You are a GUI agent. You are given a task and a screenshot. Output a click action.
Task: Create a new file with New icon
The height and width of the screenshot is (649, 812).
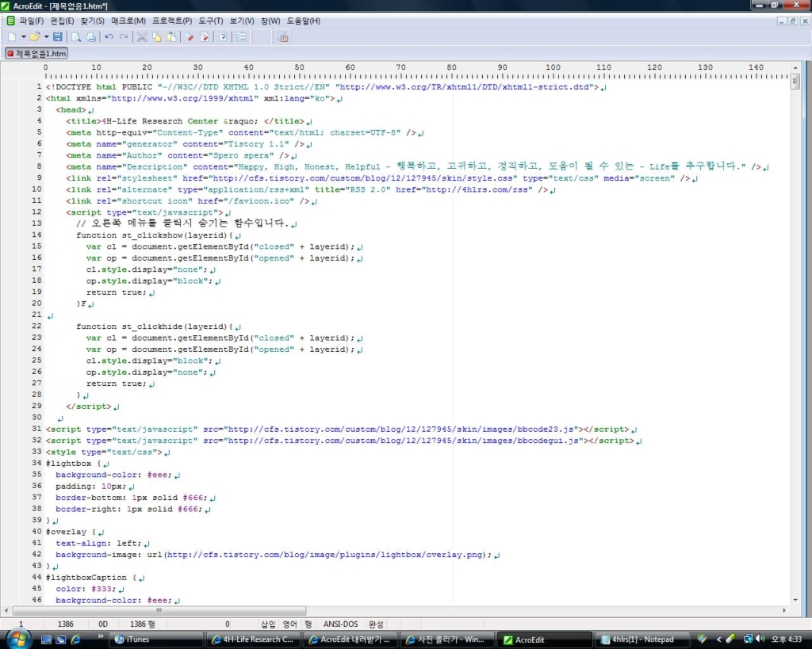[11, 36]
